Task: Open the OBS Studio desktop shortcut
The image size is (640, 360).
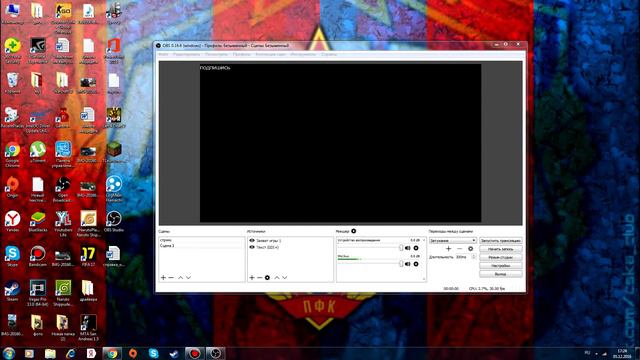Action: 114,222
